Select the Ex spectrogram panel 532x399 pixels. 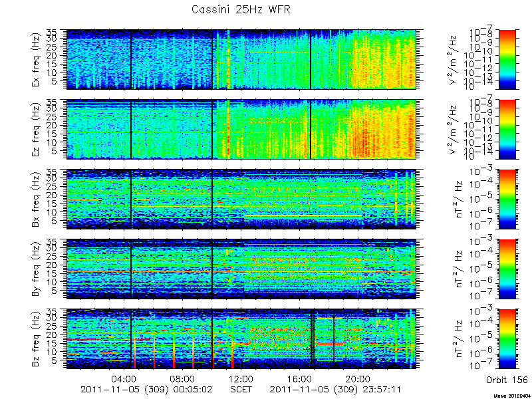(x=241, y=59)
